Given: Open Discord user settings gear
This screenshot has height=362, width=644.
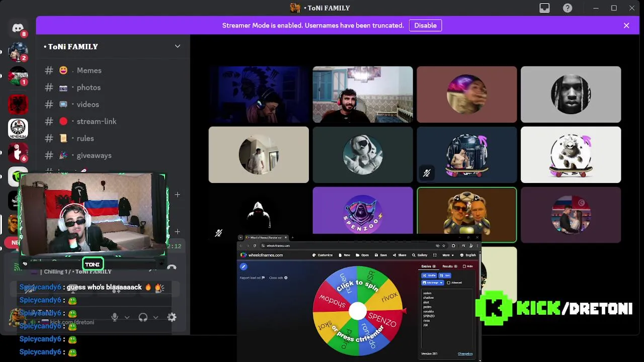Looking at the screenshot, I should click(x=172, y=317).
